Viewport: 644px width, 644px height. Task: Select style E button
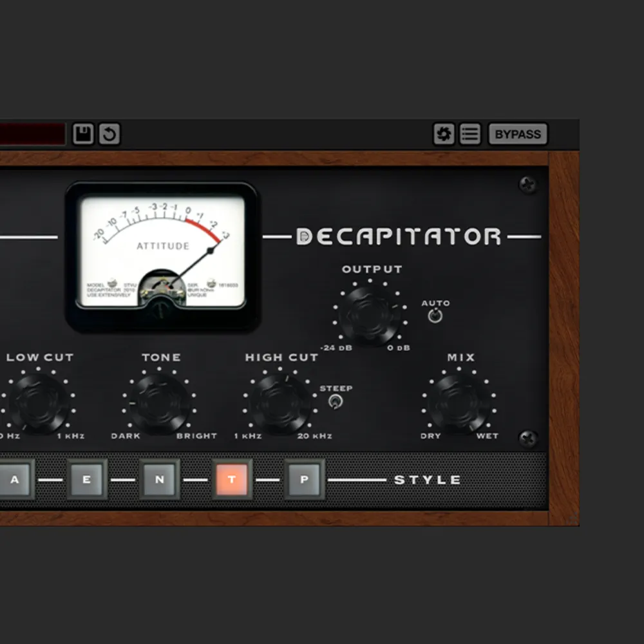pos(87,480)
